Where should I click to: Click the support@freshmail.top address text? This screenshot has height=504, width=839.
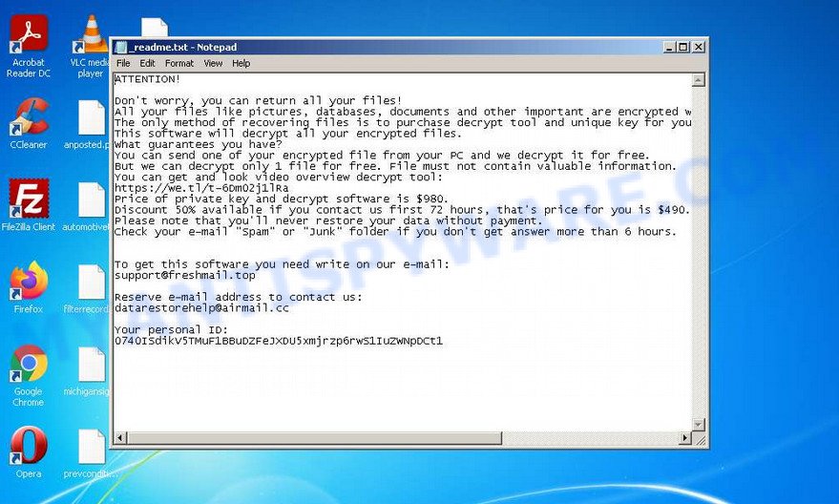(x=185, y=276)
